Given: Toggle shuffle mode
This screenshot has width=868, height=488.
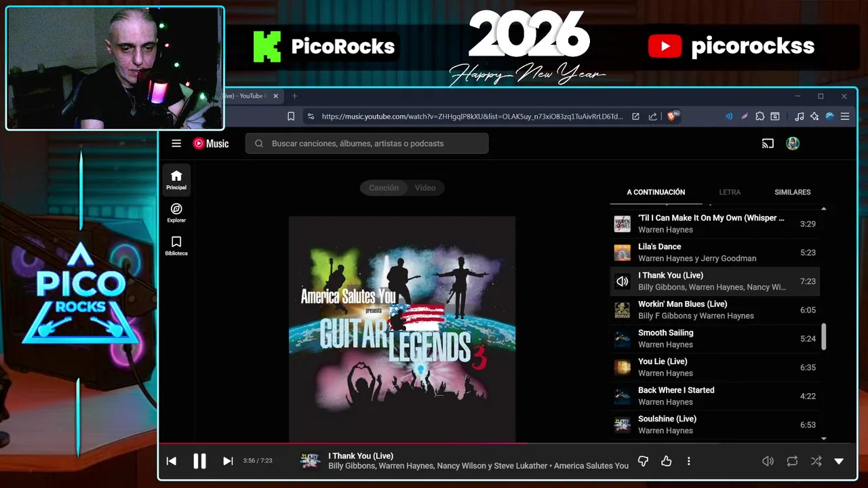Looking at the screenshot, I should tap(816, 461).
